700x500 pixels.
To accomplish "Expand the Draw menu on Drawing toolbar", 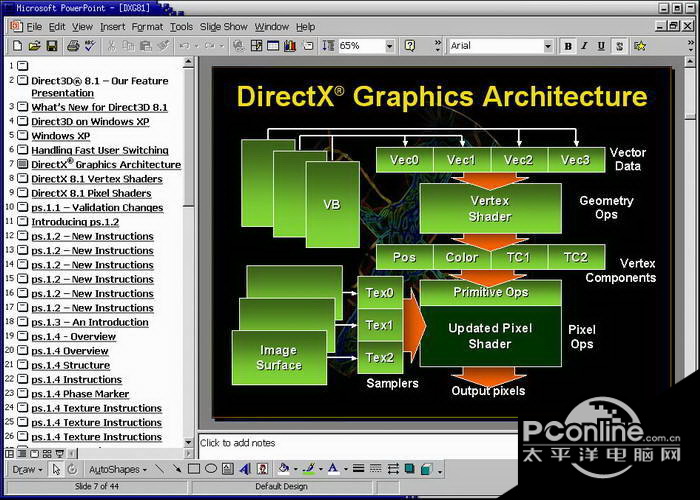I will coord(27,470).
